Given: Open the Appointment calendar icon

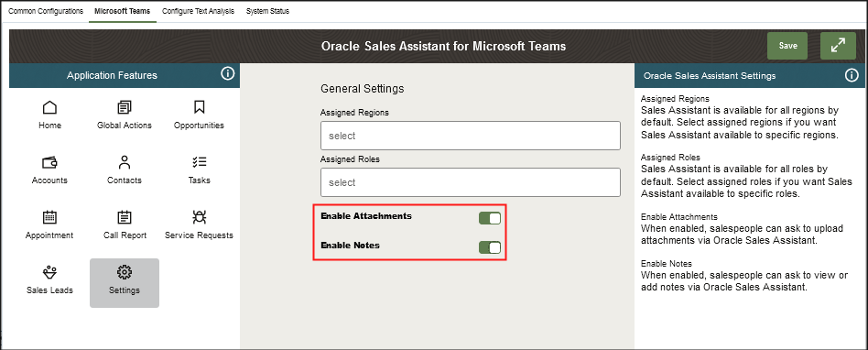Looking at the screenshot, I should click(49, 216).
